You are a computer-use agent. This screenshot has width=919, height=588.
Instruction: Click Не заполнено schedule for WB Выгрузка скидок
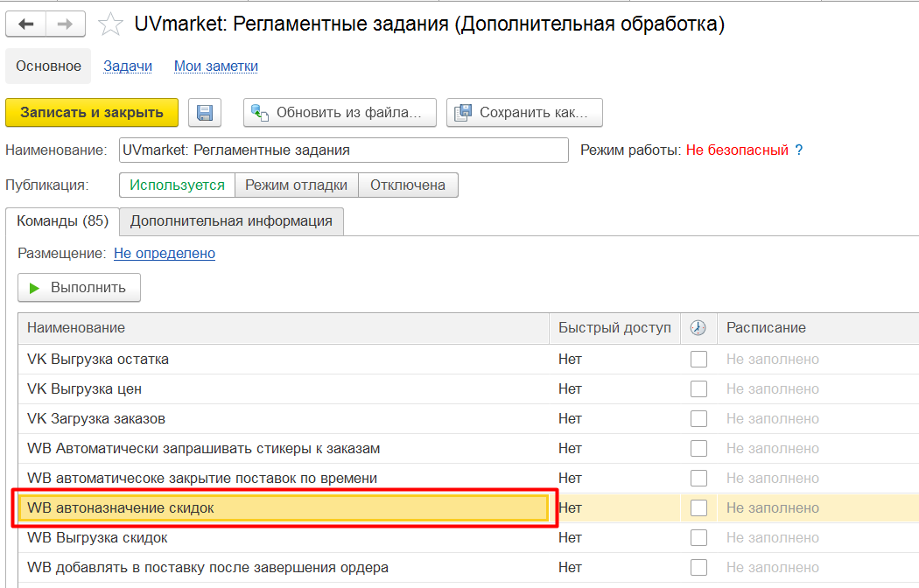tap(773, 537)
